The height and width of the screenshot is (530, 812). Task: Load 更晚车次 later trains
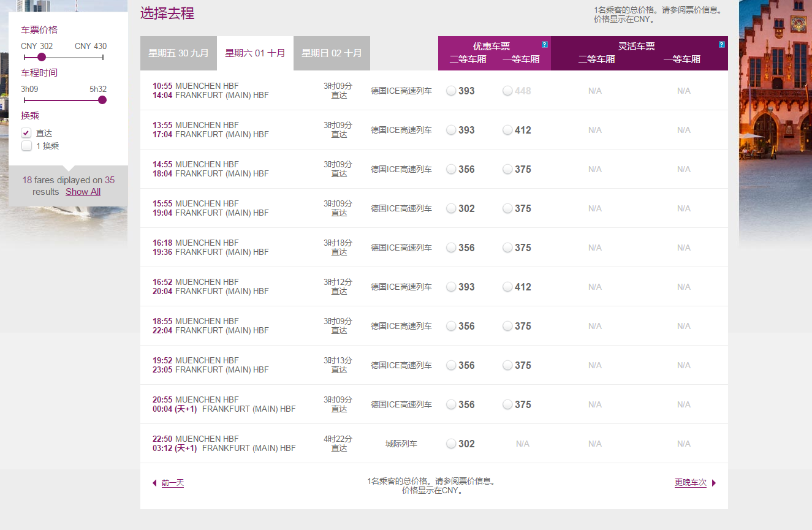(691, 483)
